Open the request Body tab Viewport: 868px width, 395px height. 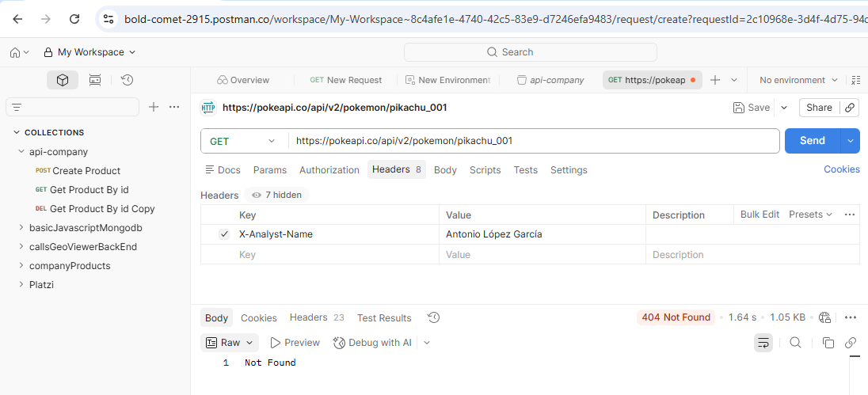pyautogui.click(x=445, y=170)
